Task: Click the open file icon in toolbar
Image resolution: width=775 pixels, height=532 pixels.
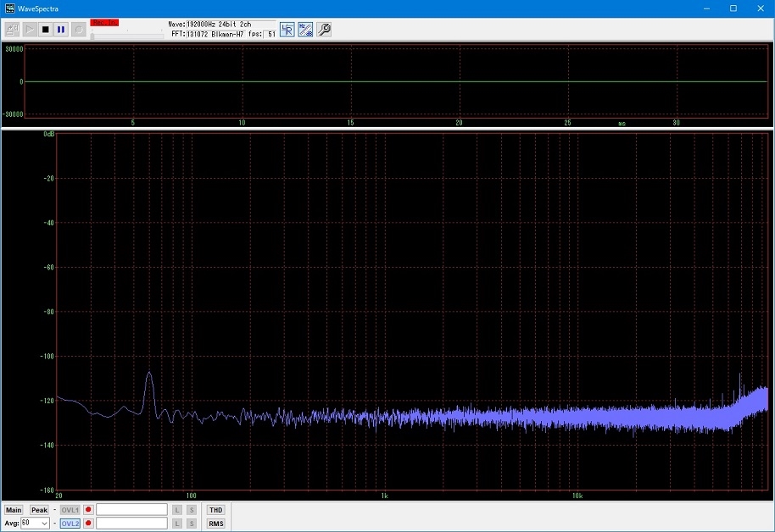Action: [13, 30]
